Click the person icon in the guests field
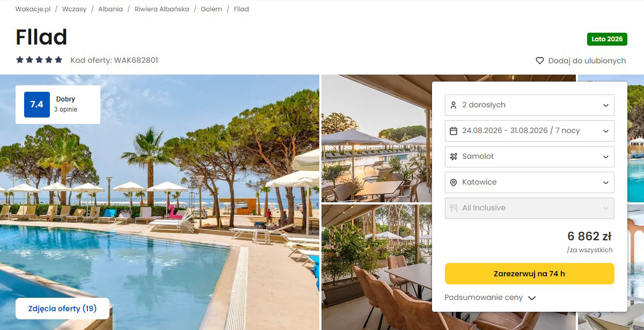This screenshot has height=330, width=644. tap(453, 105)
